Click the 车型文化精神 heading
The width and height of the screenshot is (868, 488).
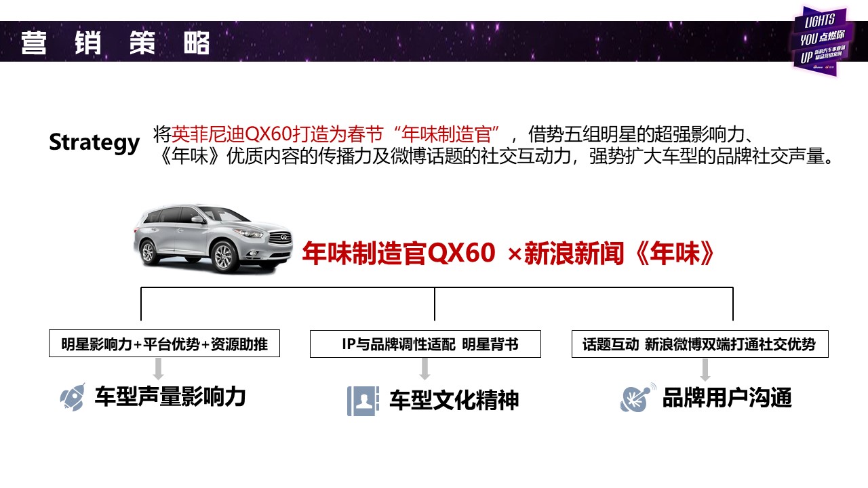click(x=454, y=401)
